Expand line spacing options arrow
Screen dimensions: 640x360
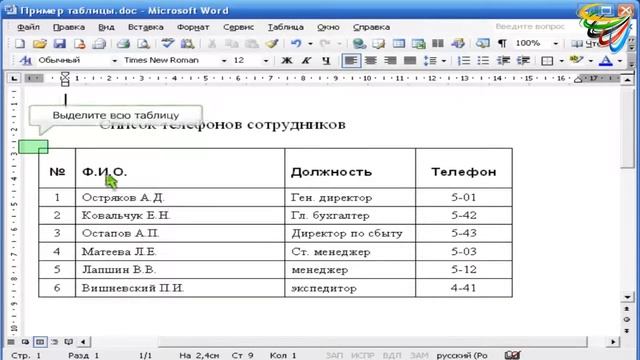[444, 60]
